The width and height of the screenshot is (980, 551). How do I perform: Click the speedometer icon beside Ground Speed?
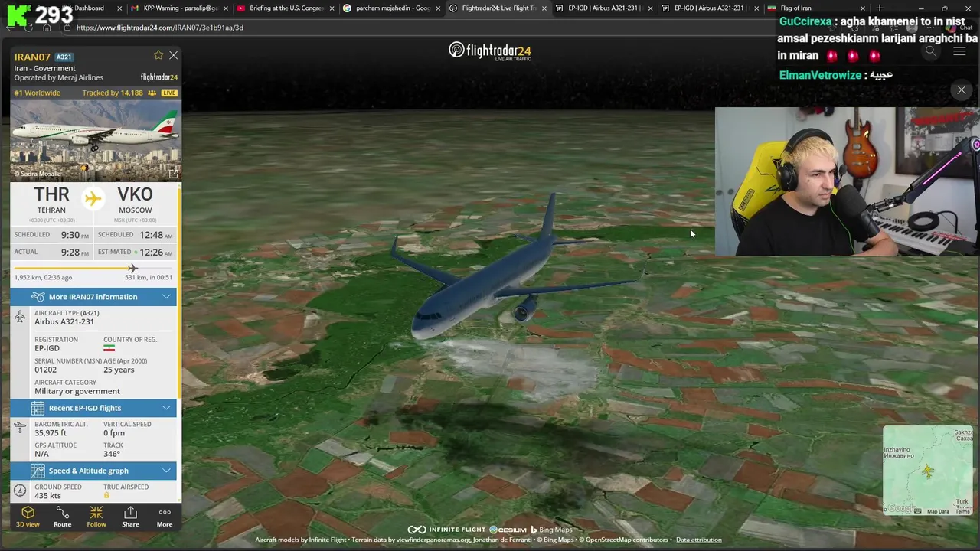click(20, 491)
